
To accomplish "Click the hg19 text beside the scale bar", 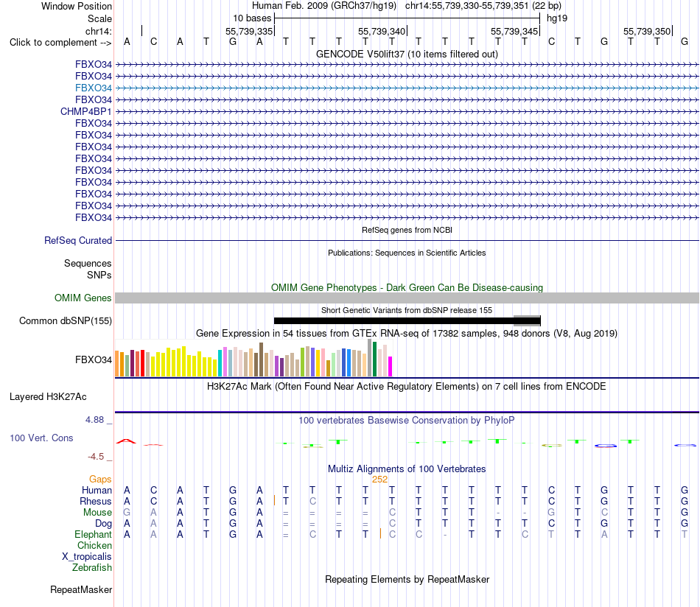I will (x=557, y=18).
